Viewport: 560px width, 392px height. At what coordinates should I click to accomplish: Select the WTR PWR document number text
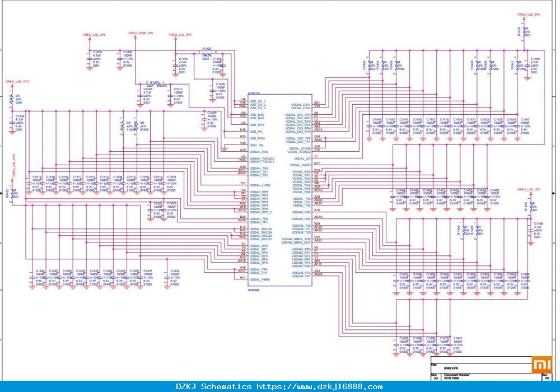[x=451, y=378]
